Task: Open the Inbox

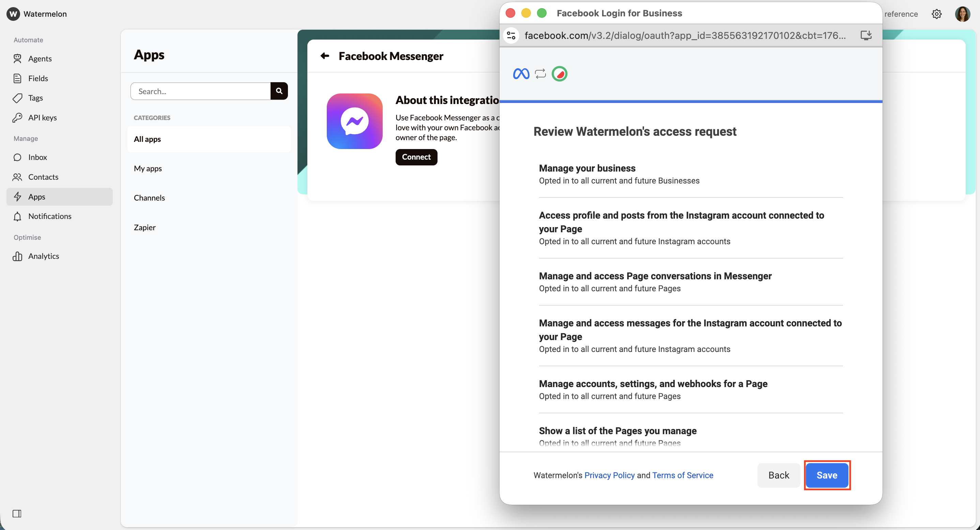Action: pos(38,157)
